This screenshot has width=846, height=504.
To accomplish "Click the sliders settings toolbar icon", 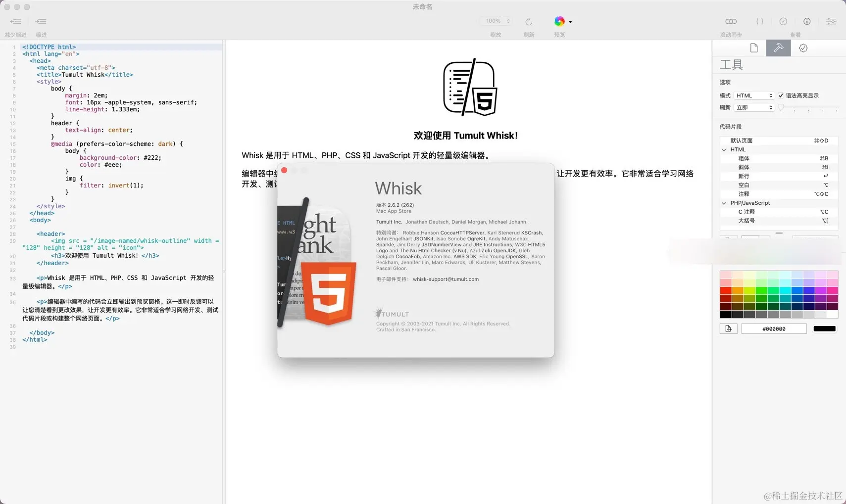I will [x=831, y=21].
